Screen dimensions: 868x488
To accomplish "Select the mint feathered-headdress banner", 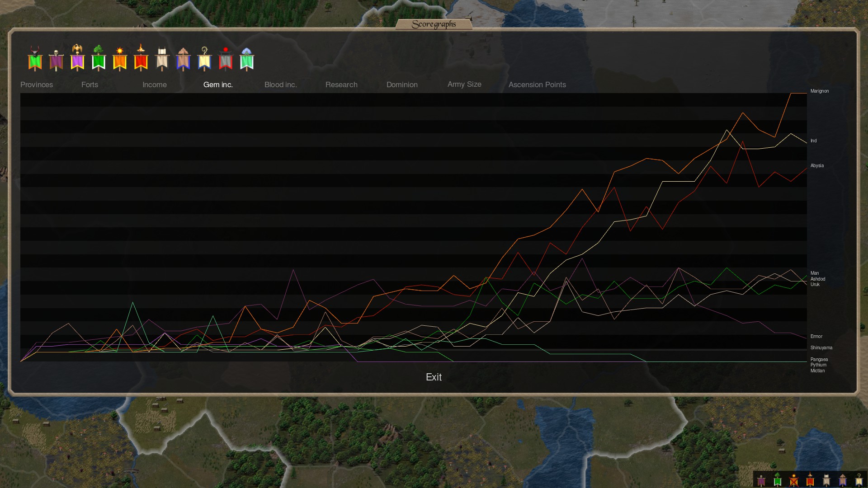I will click(247, 60).
